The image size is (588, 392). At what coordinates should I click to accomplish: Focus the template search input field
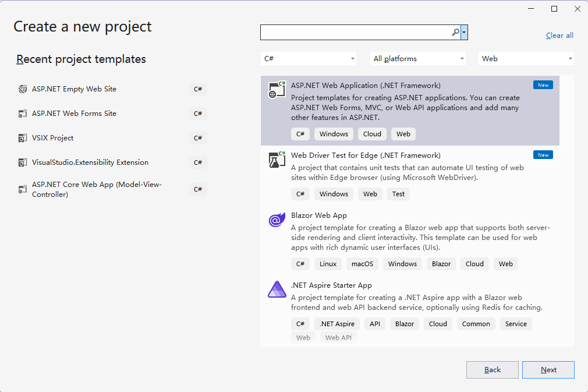click(x=356, y=32)
